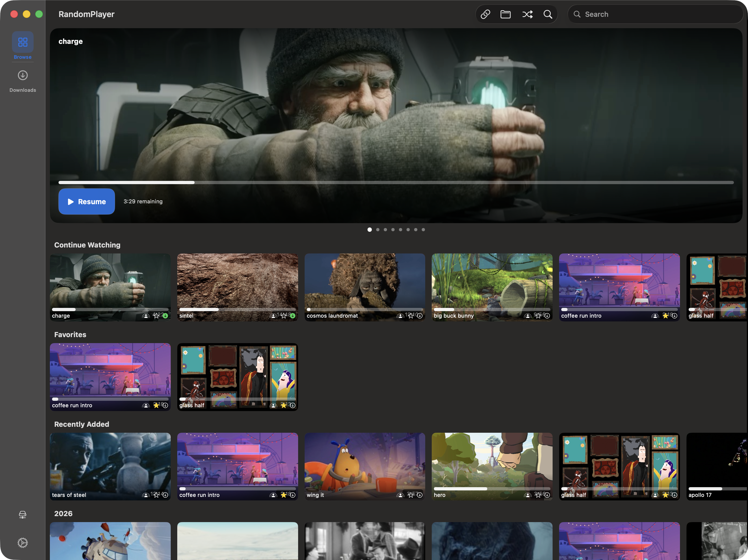Toggle the star on the wing it card

(x=411, y=495)
